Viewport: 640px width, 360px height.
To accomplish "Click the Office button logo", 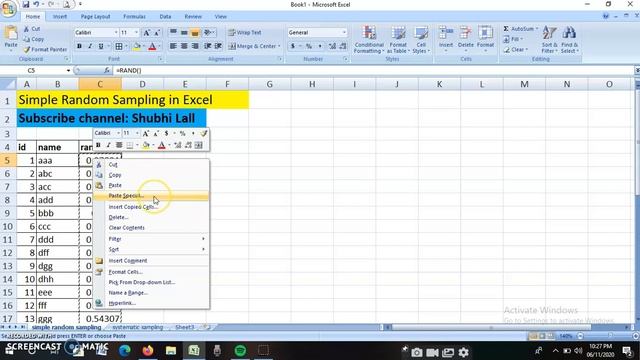I will 8,8.
